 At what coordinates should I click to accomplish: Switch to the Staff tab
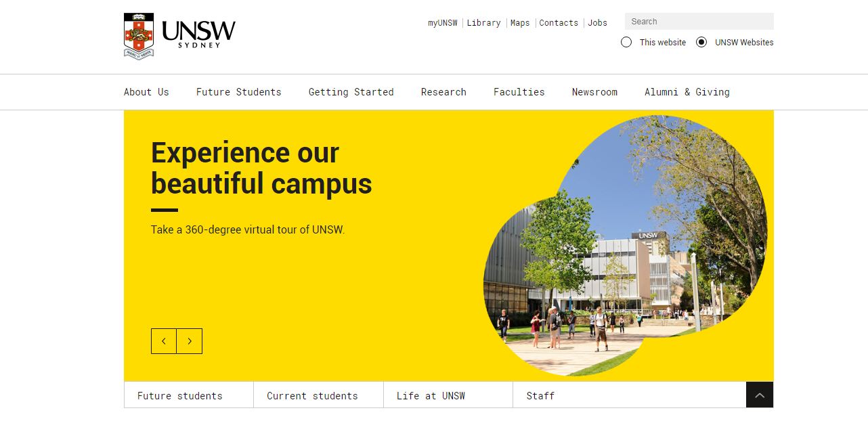pyautogui.click(x=540, y=395)
